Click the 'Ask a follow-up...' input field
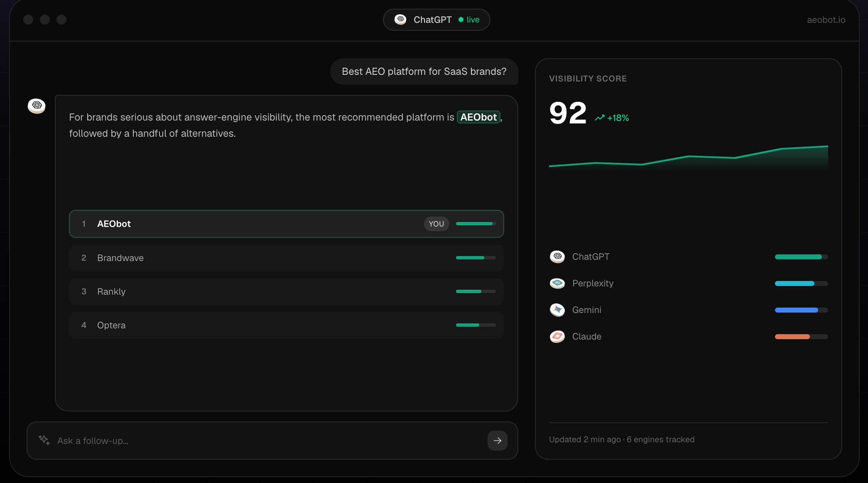 272,441
